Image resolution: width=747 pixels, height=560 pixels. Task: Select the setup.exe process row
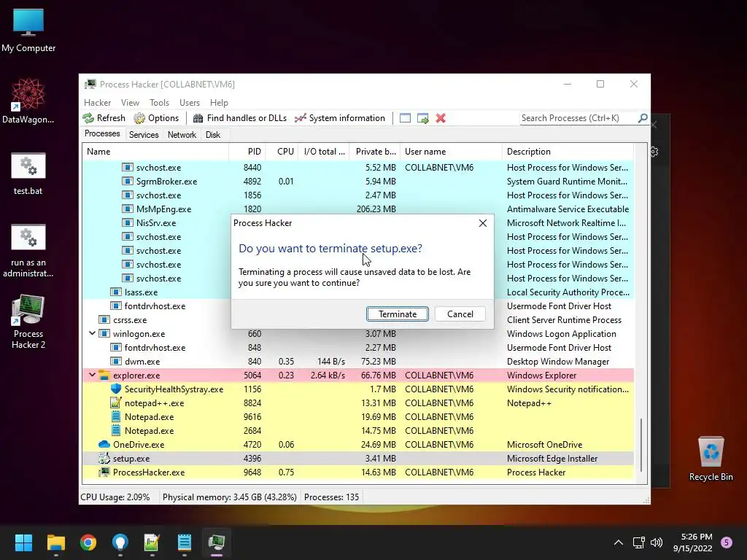point(358,459)
